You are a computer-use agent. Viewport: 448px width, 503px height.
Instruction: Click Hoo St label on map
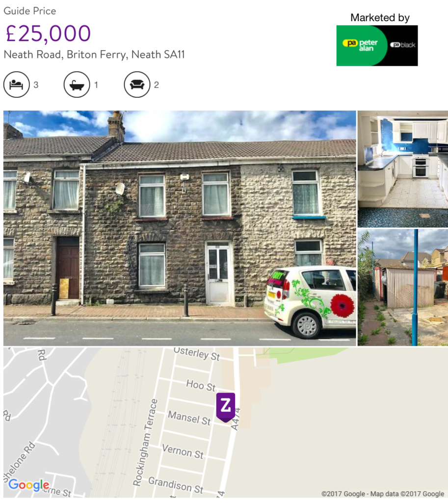pos(201,385)
